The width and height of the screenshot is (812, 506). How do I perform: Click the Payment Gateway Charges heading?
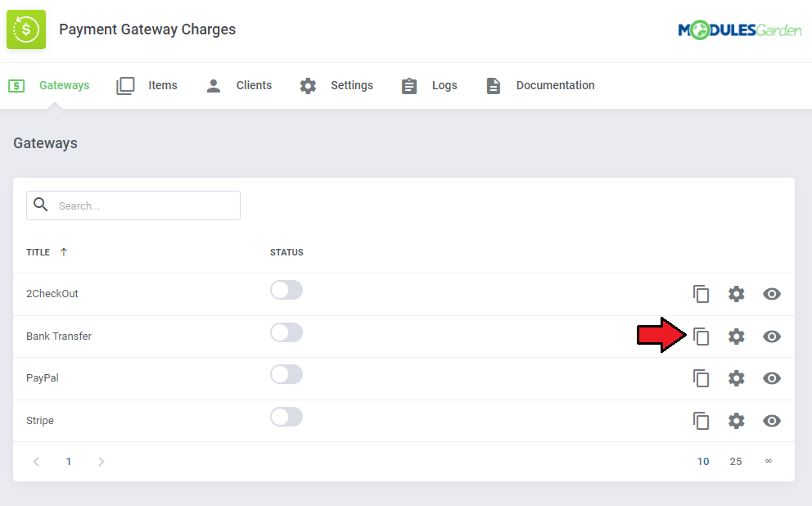pos(147,29)
